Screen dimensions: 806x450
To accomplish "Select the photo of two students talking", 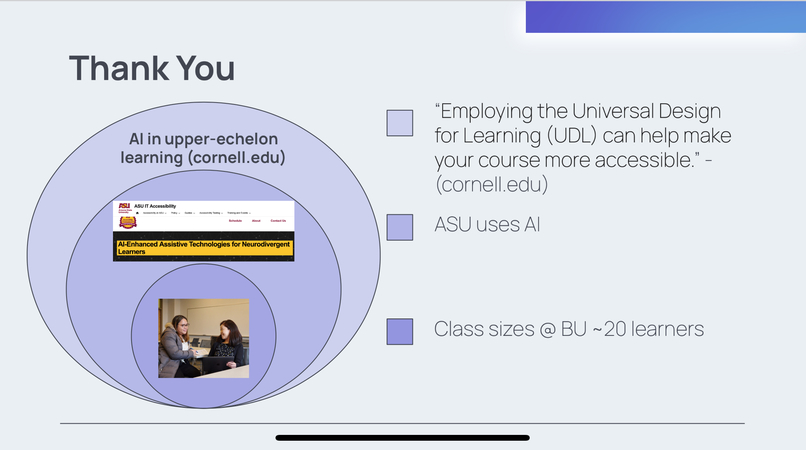I will [204, 338].
